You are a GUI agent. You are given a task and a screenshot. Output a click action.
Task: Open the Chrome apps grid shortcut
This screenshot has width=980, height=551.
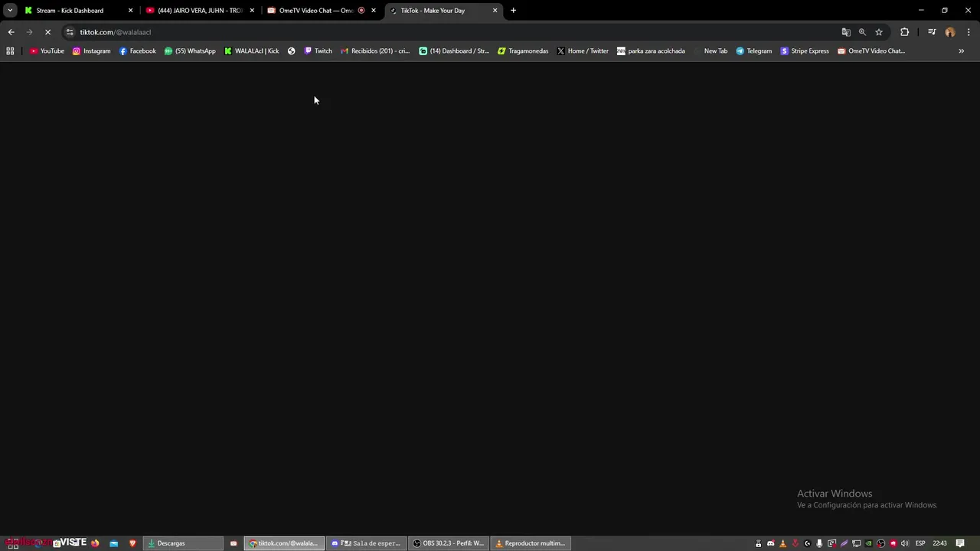pyautogui.click(x=10, y=51)
